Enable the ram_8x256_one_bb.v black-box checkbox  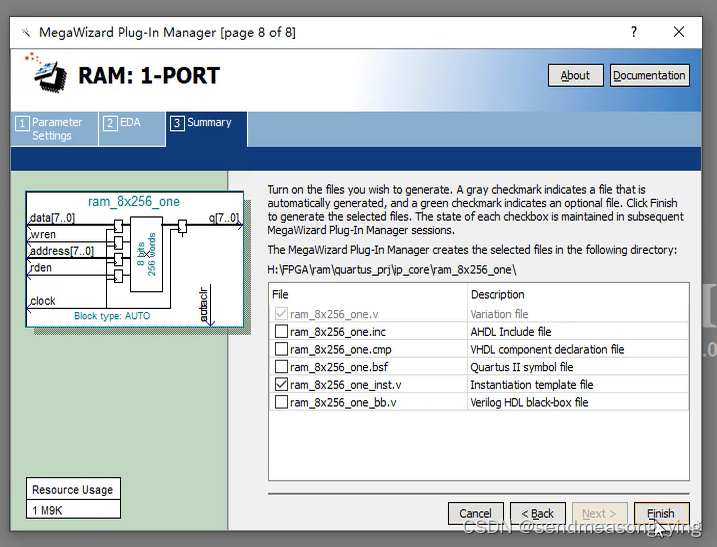pyautogui.click(x=281, y=402)
